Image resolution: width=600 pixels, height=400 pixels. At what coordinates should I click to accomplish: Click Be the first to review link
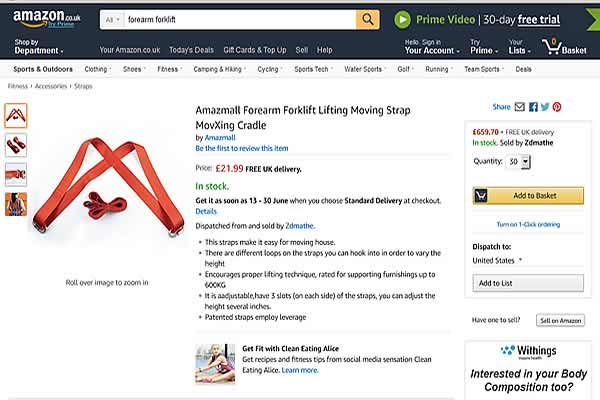tap(242, 148)
